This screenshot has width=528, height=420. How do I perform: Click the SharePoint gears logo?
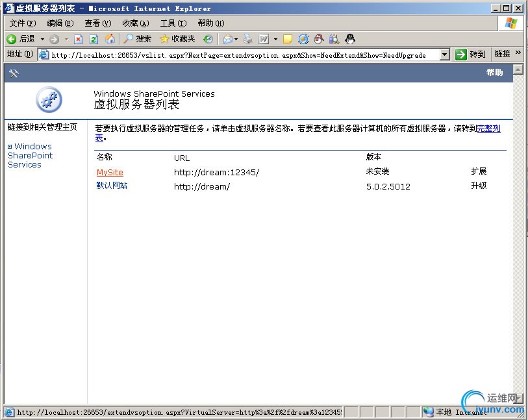point(49,99)
